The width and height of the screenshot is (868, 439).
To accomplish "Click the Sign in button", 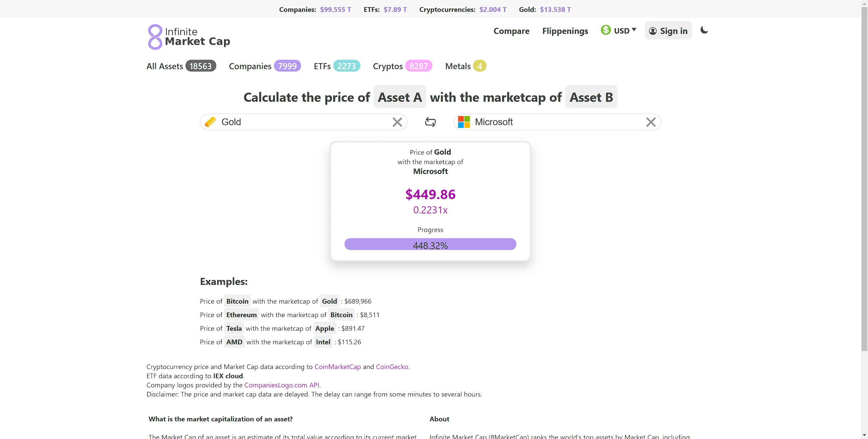I will tap(668, 31).
